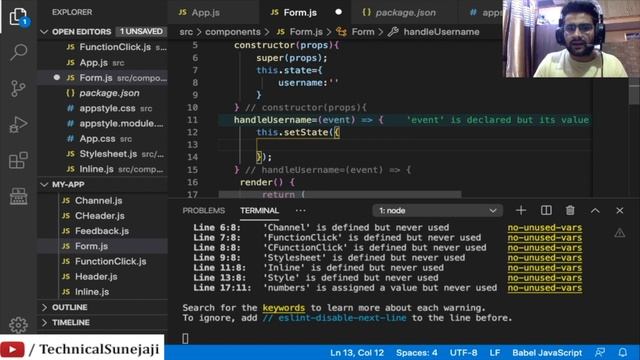The width and height of the screenshot is (640, 360).
Task: Change 'Babel JavaScript' language mode
Action: tap(547, 353)
